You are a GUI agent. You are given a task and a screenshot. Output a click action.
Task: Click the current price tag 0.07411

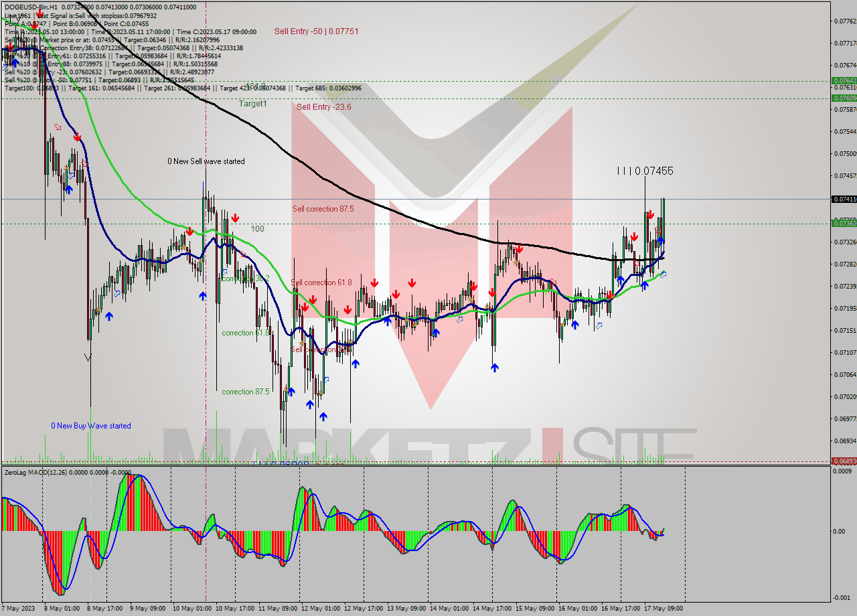point(844,199)
